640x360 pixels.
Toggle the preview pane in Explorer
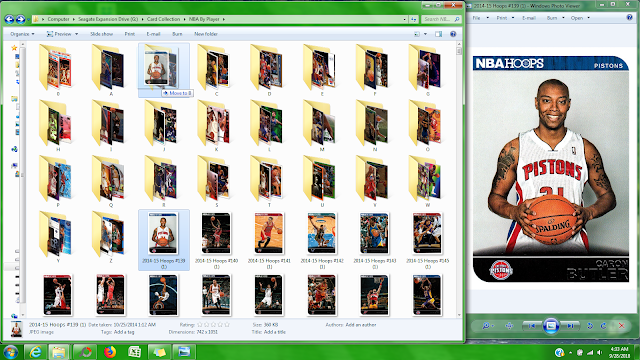[438, 34]
